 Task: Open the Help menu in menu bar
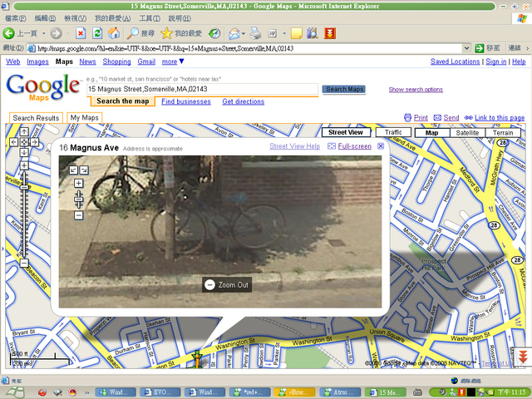[180, 18]
